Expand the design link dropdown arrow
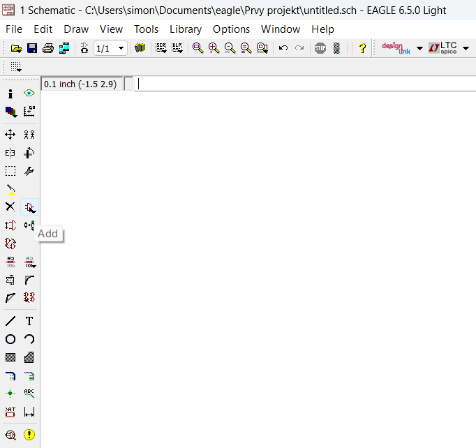 click(x=419, y=48)
